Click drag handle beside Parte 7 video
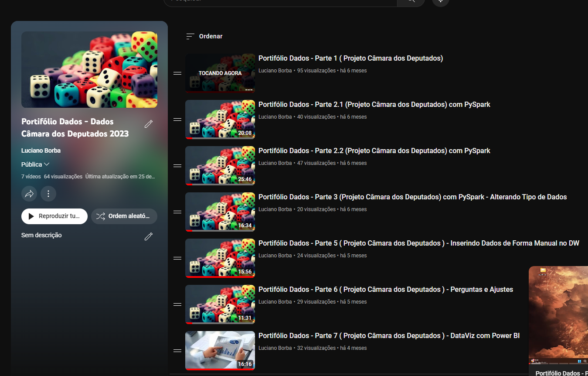Image resolution: width=588 pixels, height=376 pixels. [177, 351]
